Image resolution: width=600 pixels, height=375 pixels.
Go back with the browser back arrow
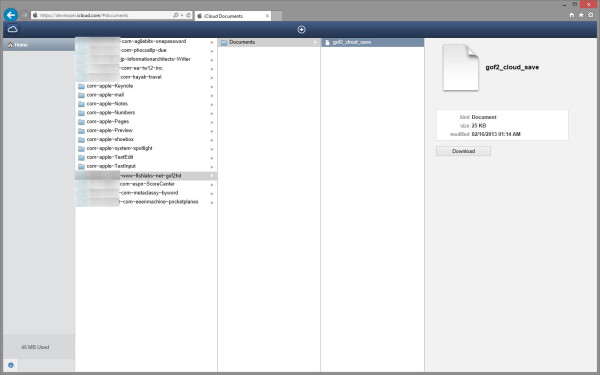[x=11, y=15]
